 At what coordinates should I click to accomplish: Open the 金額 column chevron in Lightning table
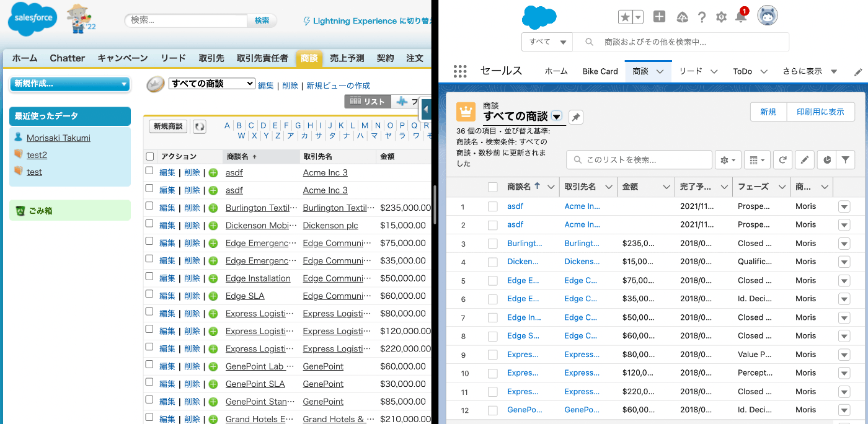tap(666, 187)
